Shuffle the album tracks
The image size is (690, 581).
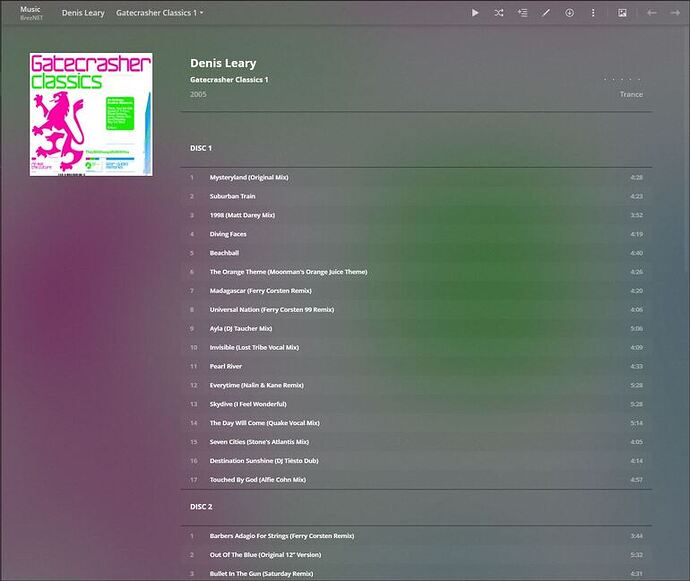[499, 13]
